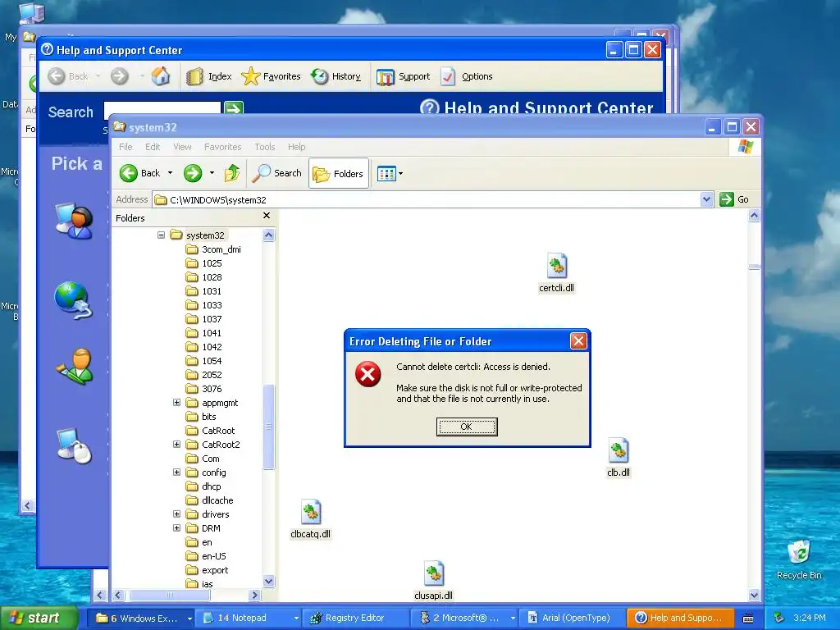Click the globe network icon in Help Center

73,299
